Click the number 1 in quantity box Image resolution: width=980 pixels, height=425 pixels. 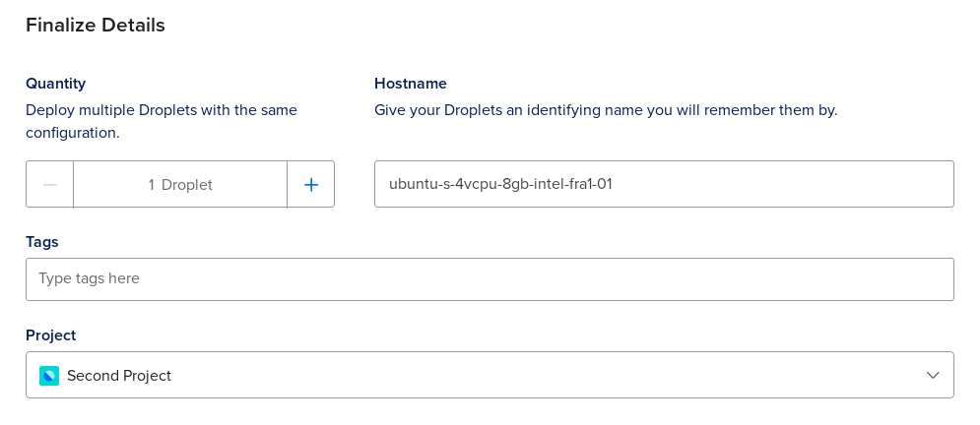152,185
